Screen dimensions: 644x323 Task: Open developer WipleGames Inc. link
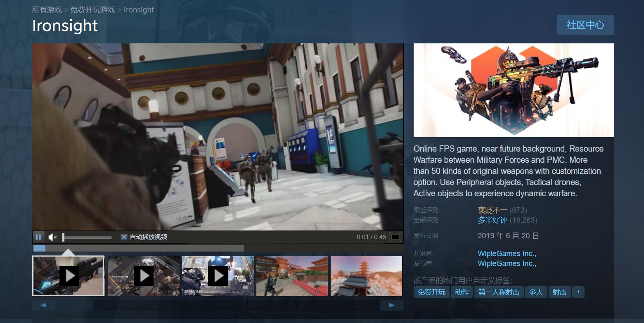tap(507, 254)
